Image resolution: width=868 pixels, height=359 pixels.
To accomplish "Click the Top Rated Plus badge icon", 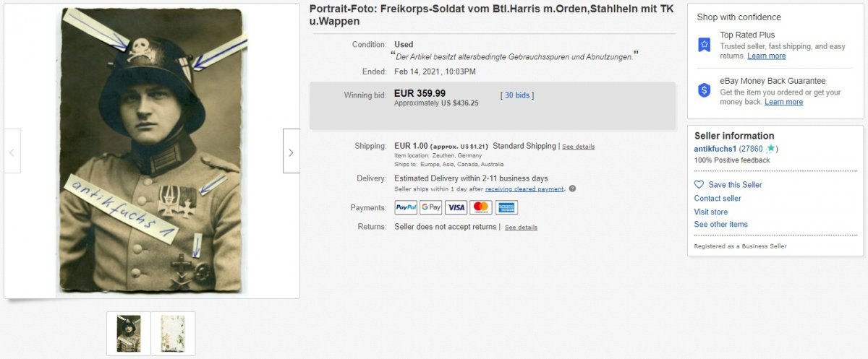I will coord(704,45).
